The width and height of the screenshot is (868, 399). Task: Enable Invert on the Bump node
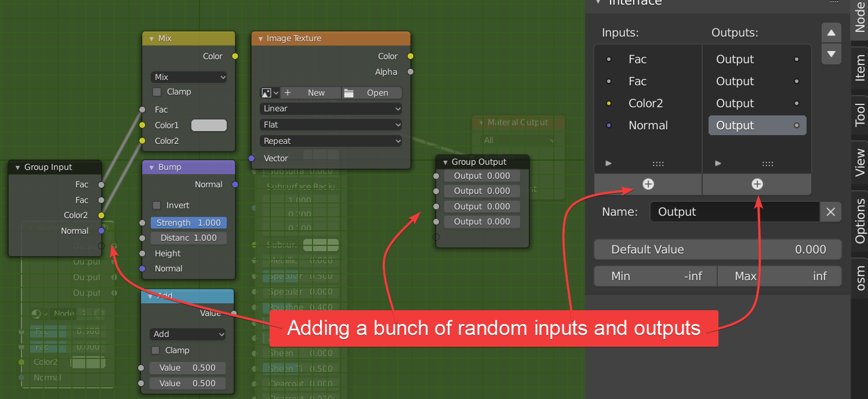157,205
